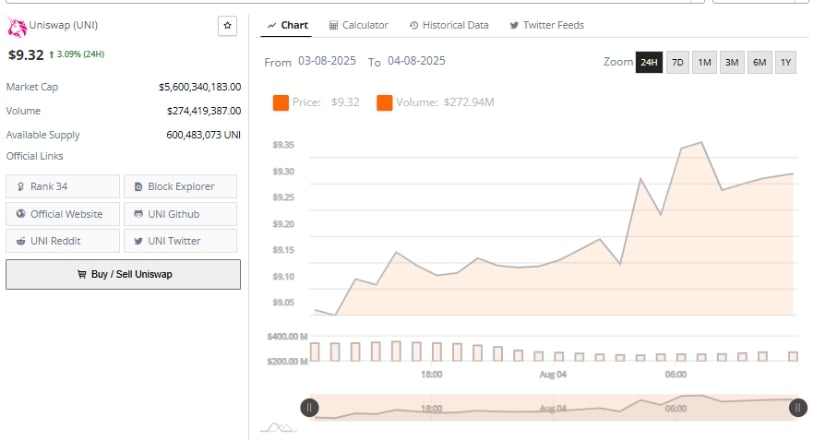Switch to the Calculator tab
Viewport: 825px width, 440px height.
tap(358, 25)
